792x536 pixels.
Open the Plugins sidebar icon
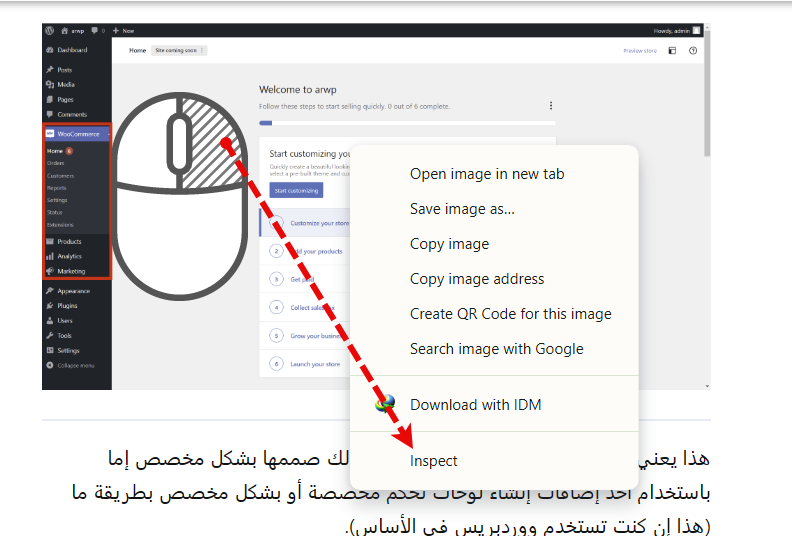pyautogui.click(x=50, y=306)
